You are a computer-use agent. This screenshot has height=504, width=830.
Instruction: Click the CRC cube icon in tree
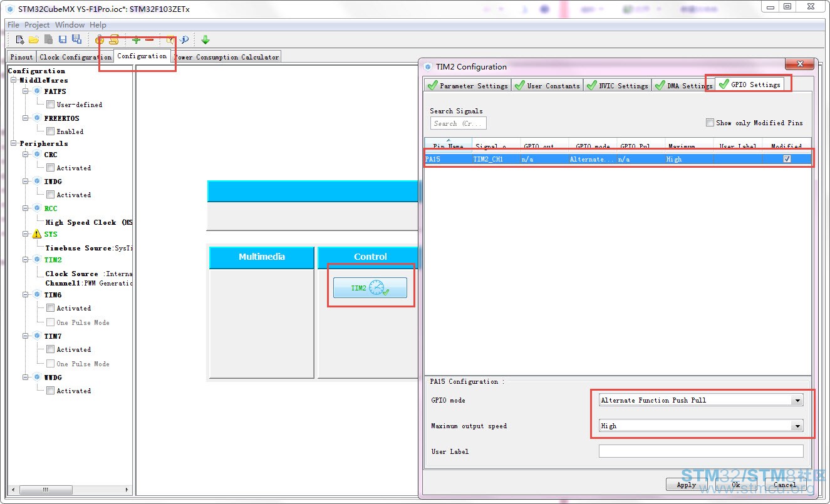click(37, 154)
